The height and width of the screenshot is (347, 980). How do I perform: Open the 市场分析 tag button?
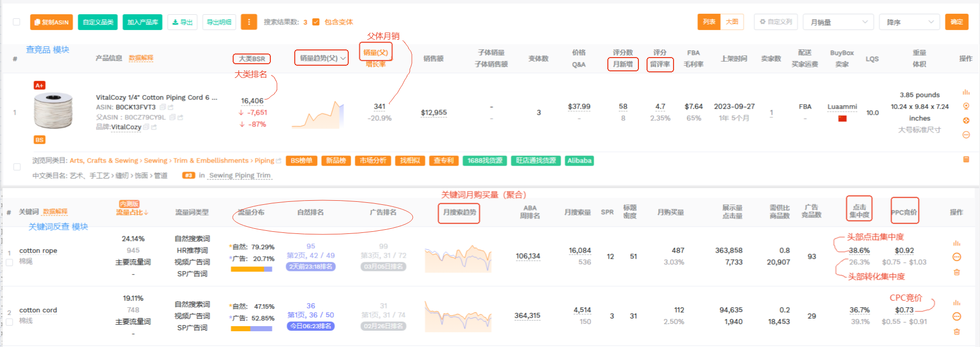(373, 161)
